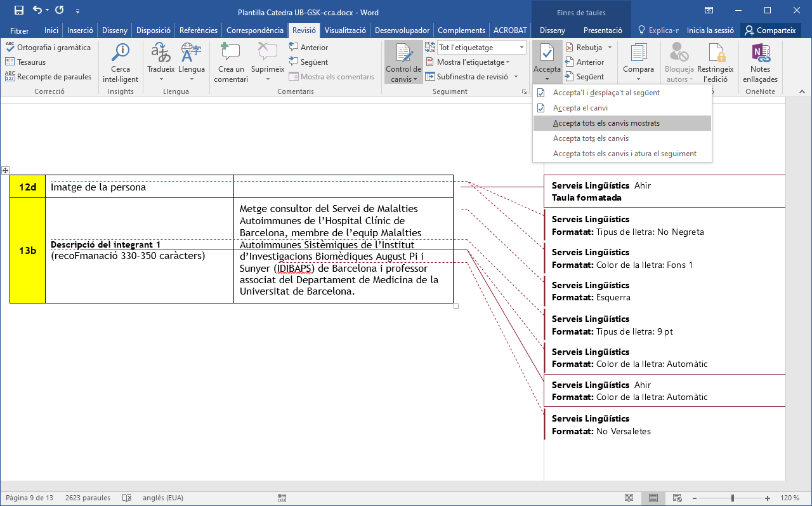The height and width of the screenshot is (506, 812).
Task: Expand the Tot l'etiquetatge dropdown
Action: pos(521,48)
